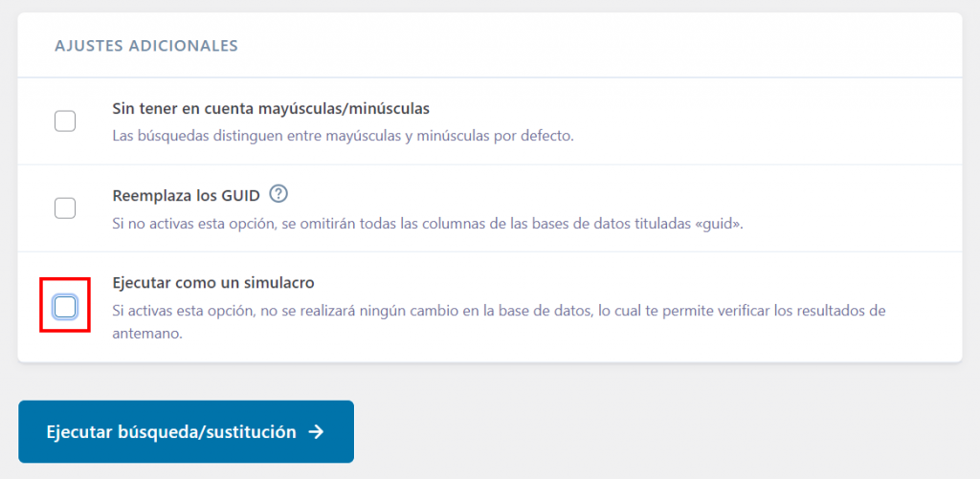Click the 'Reemplaza los GUID' label text
This screenshot has width=980, height=479.
tap(186, 195)
